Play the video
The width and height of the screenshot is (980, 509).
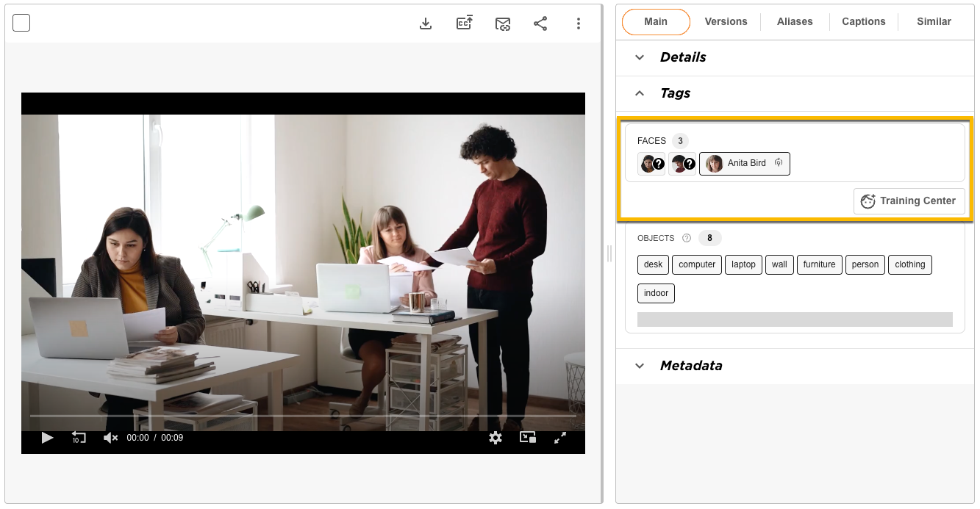[x=47, y=438]
